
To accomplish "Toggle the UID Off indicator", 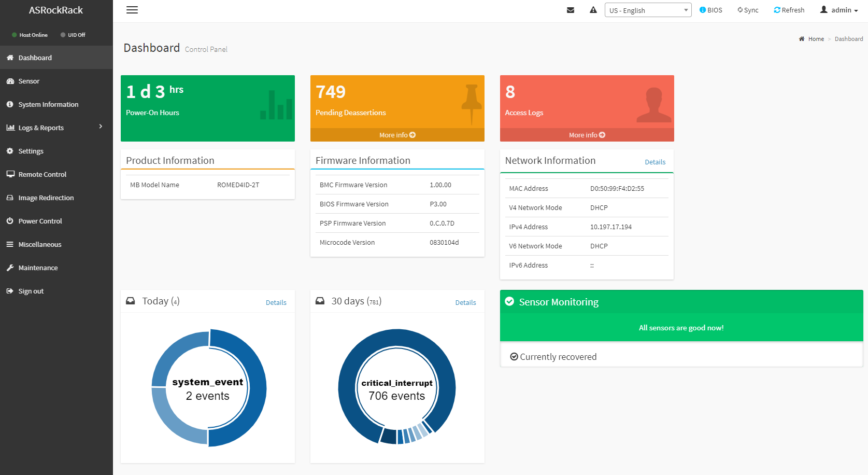I will [x=73, y=35].
